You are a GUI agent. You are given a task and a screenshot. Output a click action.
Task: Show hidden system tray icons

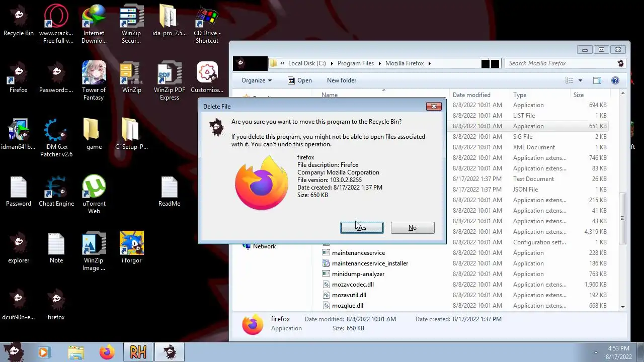coord(596,352)
